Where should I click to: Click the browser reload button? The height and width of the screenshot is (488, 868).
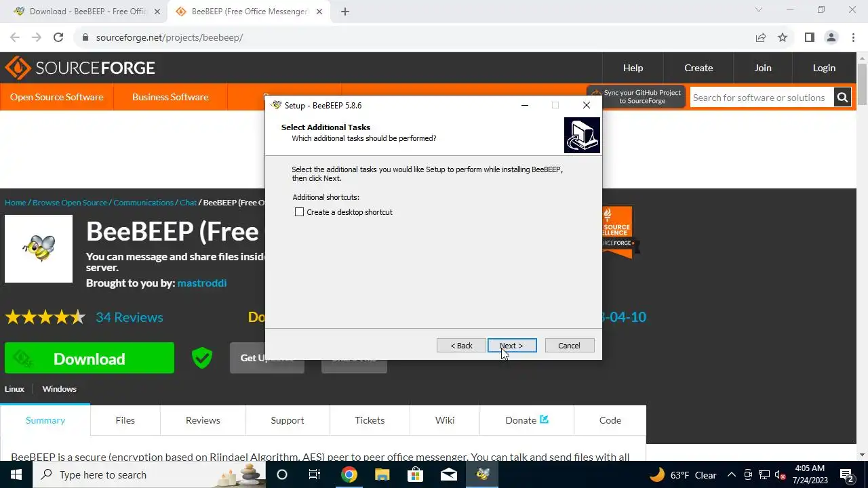[x=58, y=37]
